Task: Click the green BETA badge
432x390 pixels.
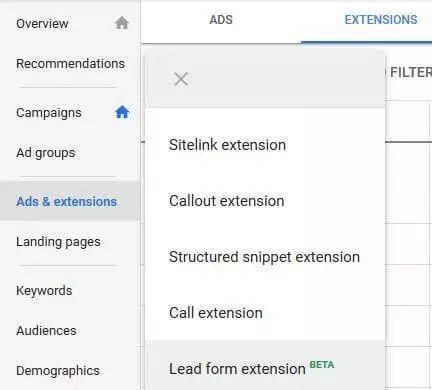Action: click(x=322, y=364)
